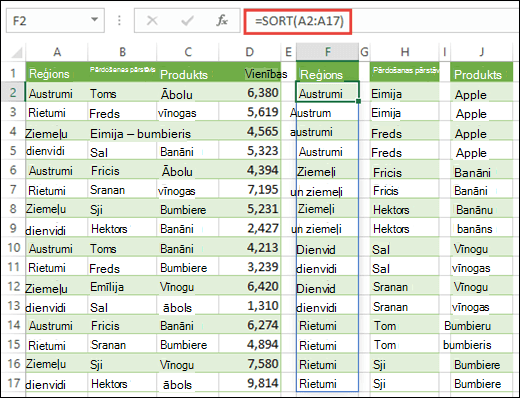520x398 pixels.
Task: Click cell D2 value 6,380
Action: (249, 92)
